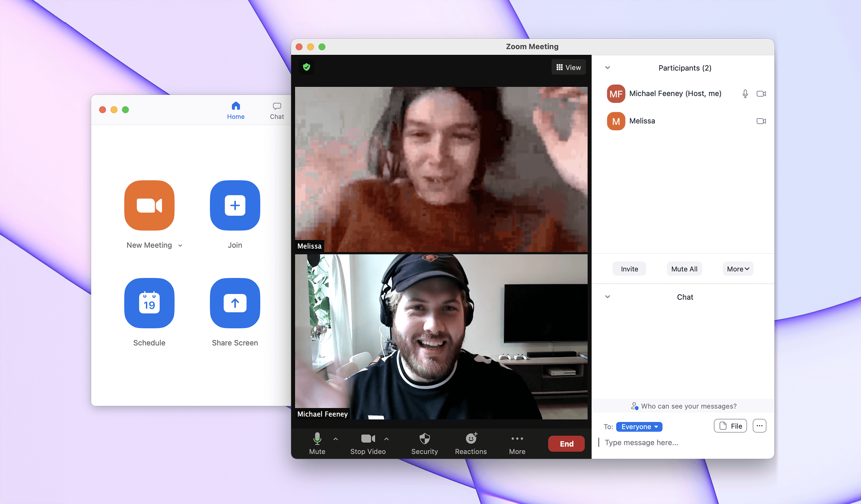Collapse the Participants panel chevron
The height and width of the screenshot is (504, 861).
[607, 68]
